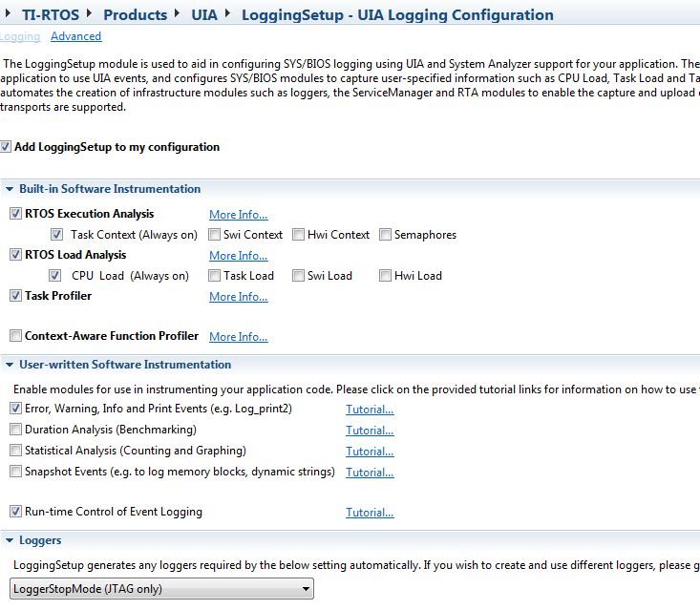The width and height of the screenshot is (700, 610).
Task: Enable Context-Aware Function Profiler
Action: click(x=15, y=335)
